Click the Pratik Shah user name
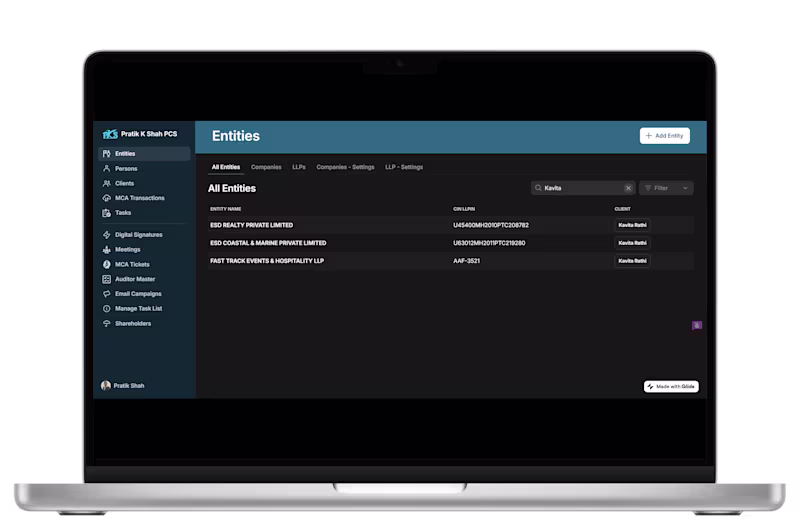 click(129, 386)
